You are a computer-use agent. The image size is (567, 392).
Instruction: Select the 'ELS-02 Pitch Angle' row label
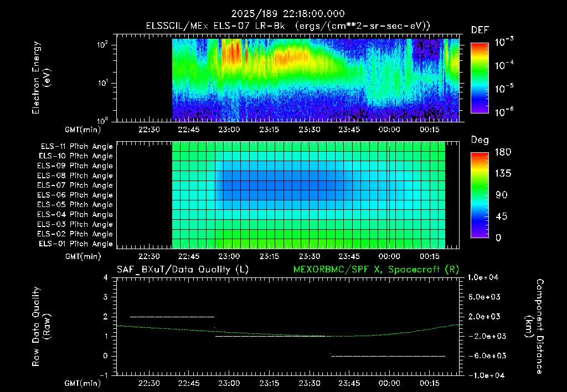tap(75, 234)
